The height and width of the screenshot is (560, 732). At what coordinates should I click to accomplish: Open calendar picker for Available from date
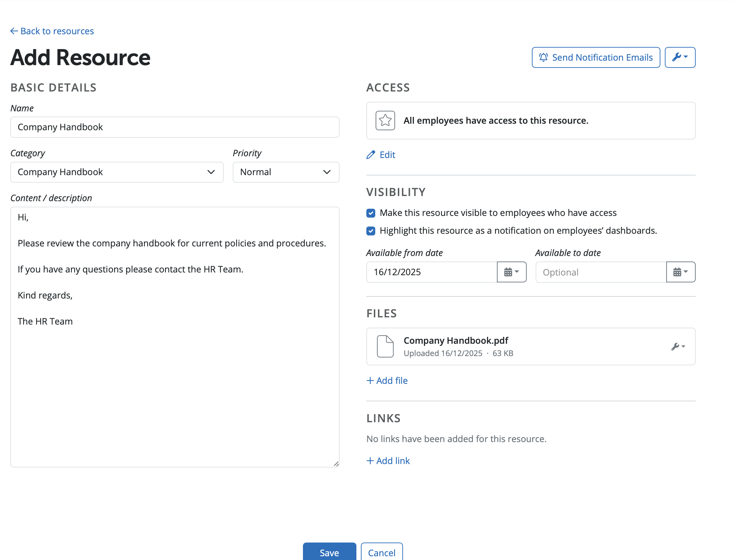pos(511,272)
